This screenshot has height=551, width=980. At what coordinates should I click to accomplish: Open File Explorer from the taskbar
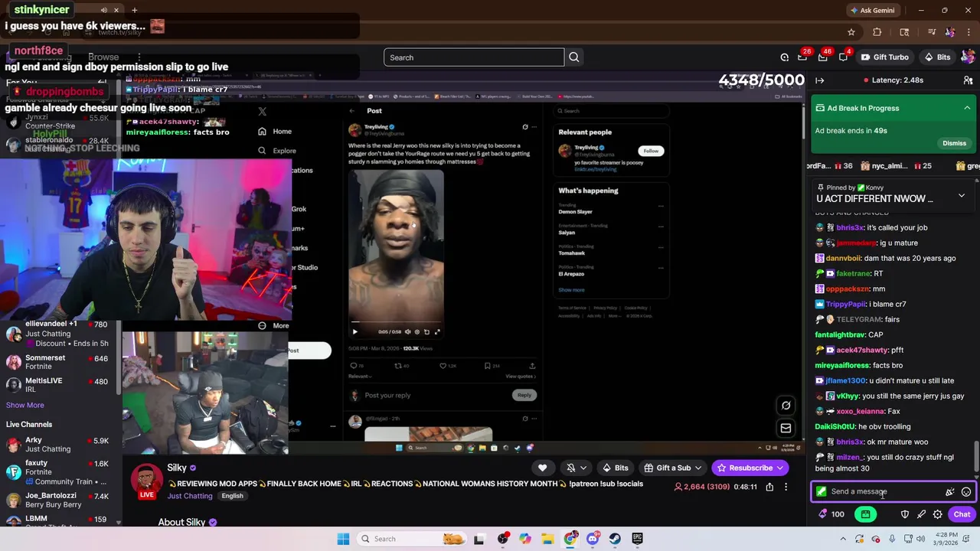tap(547, 539)
